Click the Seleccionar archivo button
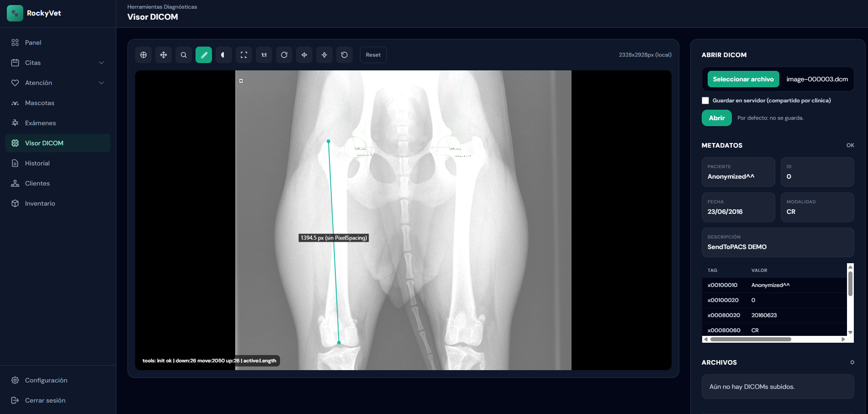Image resolution: width=868 pixels, height=414 pixels. 743,79
